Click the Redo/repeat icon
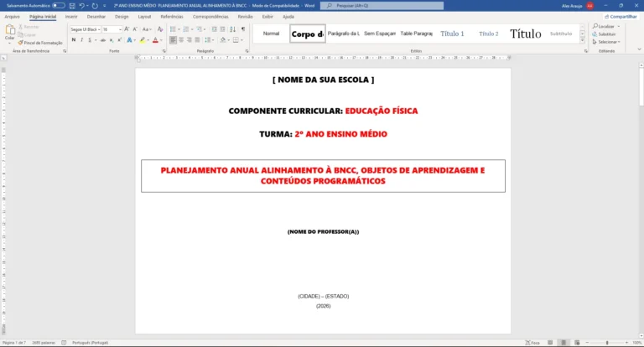The image size is (644, 347). [x=95, y=6]
